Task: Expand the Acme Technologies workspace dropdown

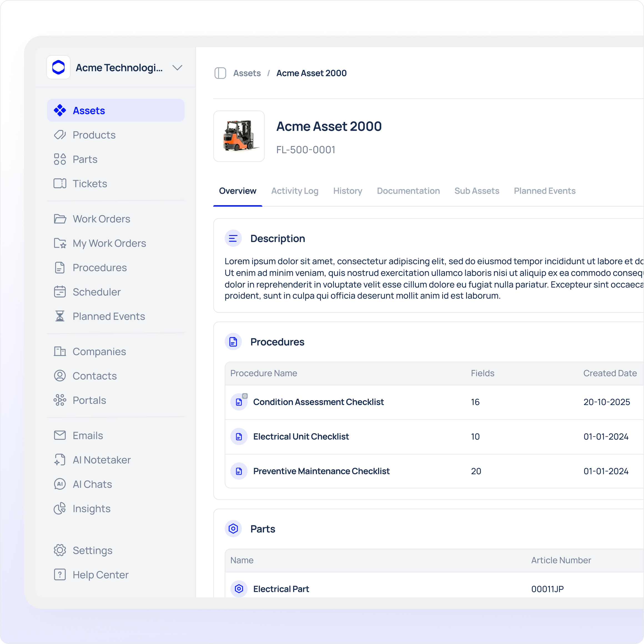Action: 177,68
